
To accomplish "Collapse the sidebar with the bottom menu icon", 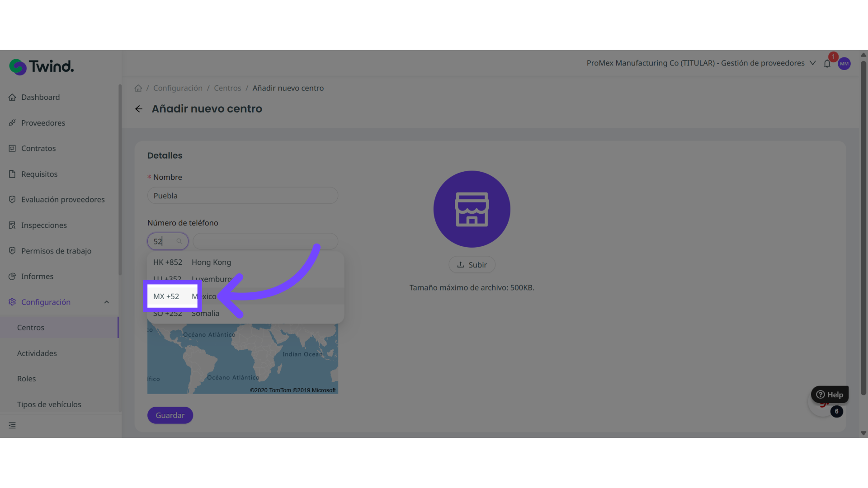I will tap(12, 425).
